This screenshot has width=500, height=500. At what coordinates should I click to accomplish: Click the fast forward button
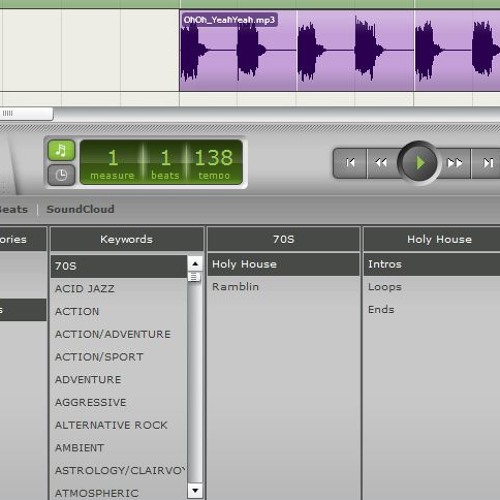point(455,163)
